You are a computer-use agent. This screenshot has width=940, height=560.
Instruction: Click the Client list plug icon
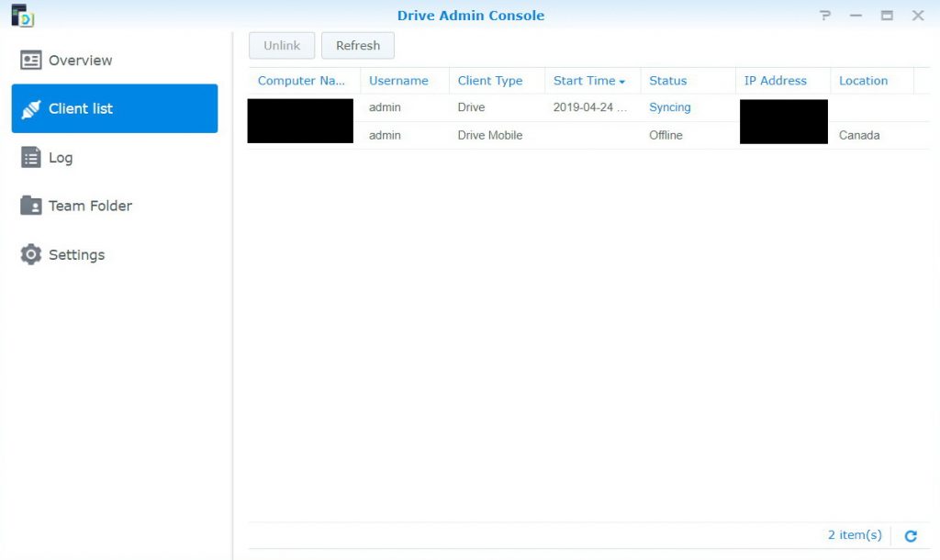(31, 109)
